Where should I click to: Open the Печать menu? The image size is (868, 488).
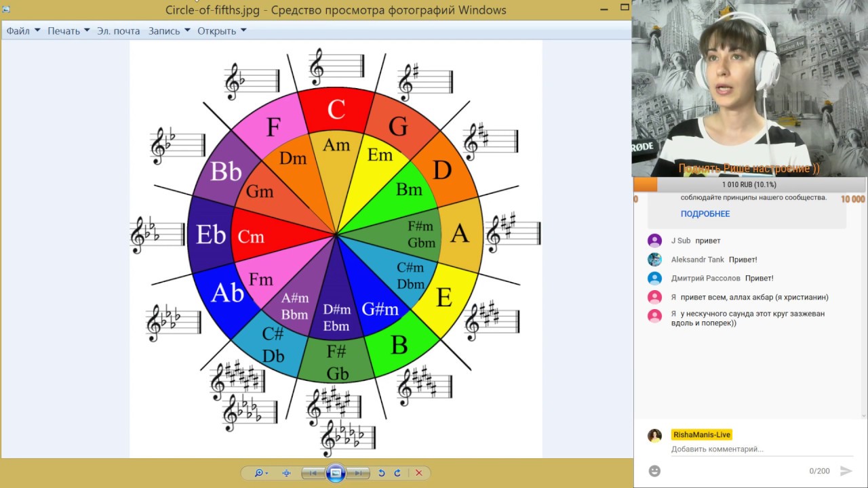(68, 30)
